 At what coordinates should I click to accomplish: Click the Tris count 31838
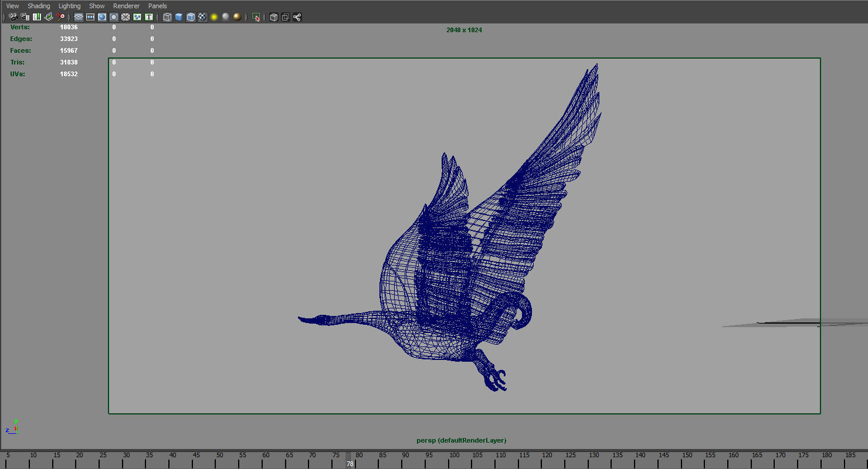point(69,62)
